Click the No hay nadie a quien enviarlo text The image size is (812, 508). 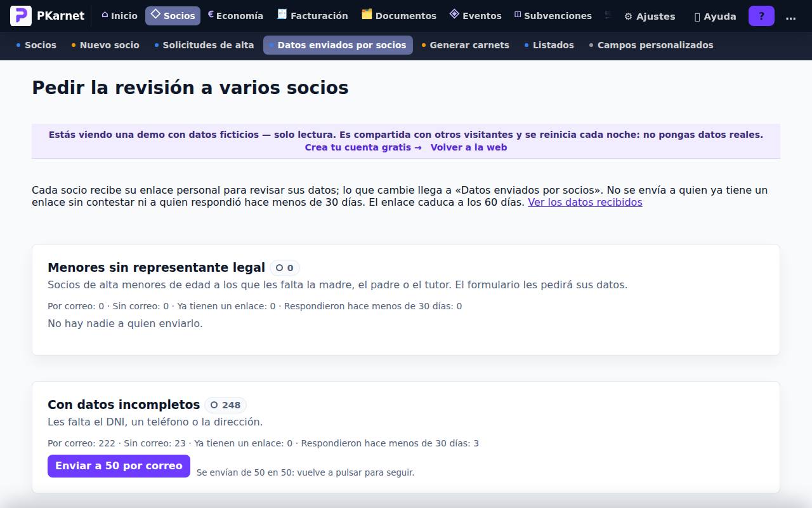(x=125, y=324)
